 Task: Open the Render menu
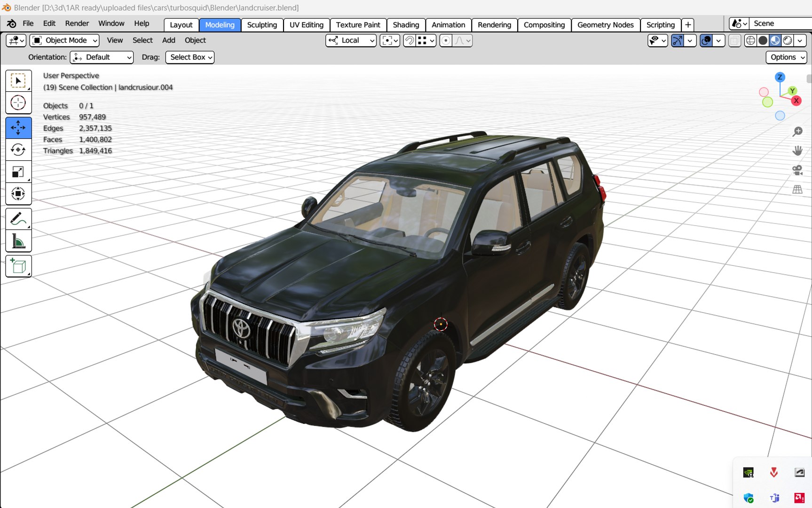coord(77,24)
